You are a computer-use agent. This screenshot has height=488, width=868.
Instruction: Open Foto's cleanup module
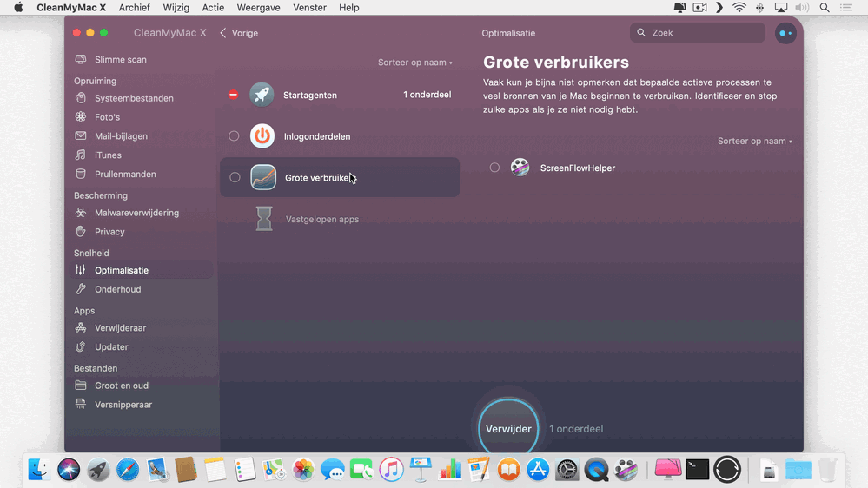pyautogui.click(x=107, y=117)
